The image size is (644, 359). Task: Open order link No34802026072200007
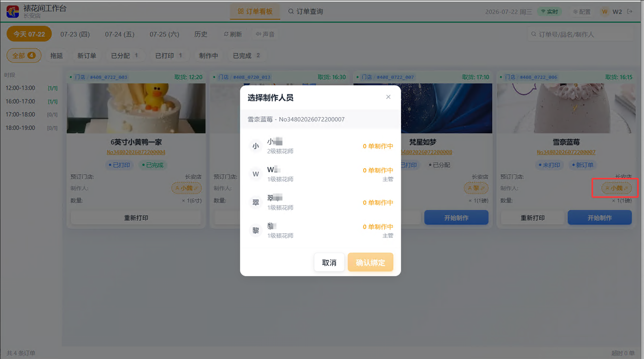(566, 152)
